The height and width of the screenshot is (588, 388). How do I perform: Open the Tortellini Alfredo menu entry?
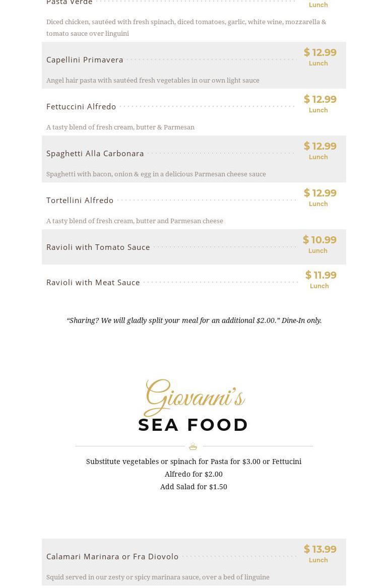coord(80,200)
